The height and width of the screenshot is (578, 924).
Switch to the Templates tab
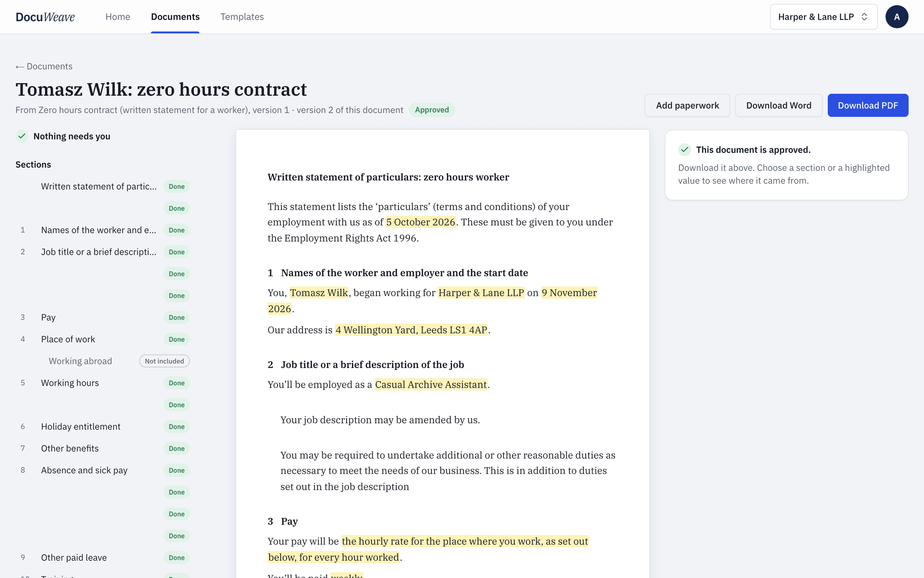point(242,17)
